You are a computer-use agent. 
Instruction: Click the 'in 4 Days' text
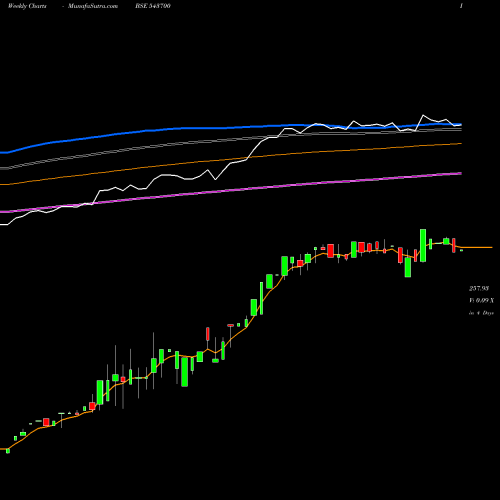pos(481,313)
